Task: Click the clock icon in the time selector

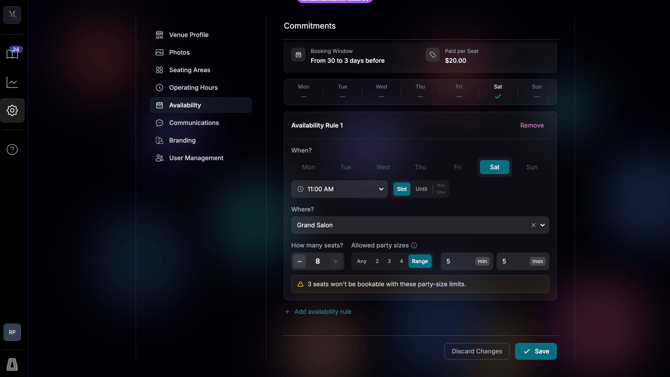Action: (300, 189)
